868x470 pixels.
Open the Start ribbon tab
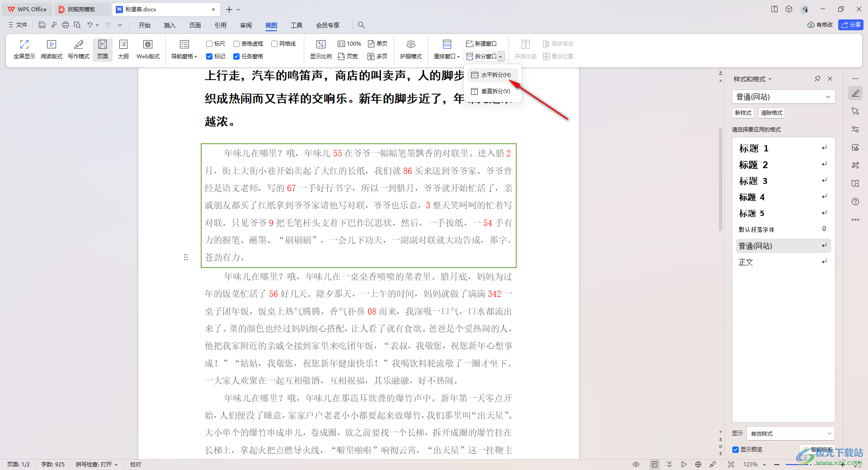click(145, 25)
